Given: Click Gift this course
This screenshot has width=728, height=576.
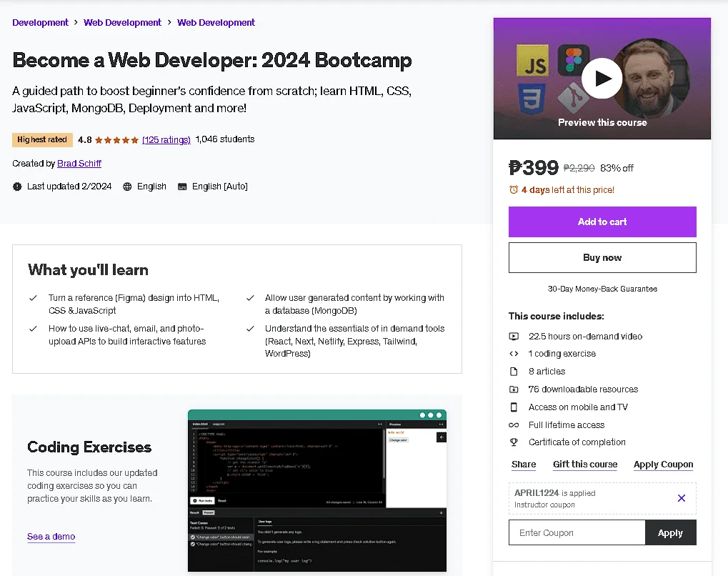Looking at the screenshot, I should click(585, 465).
